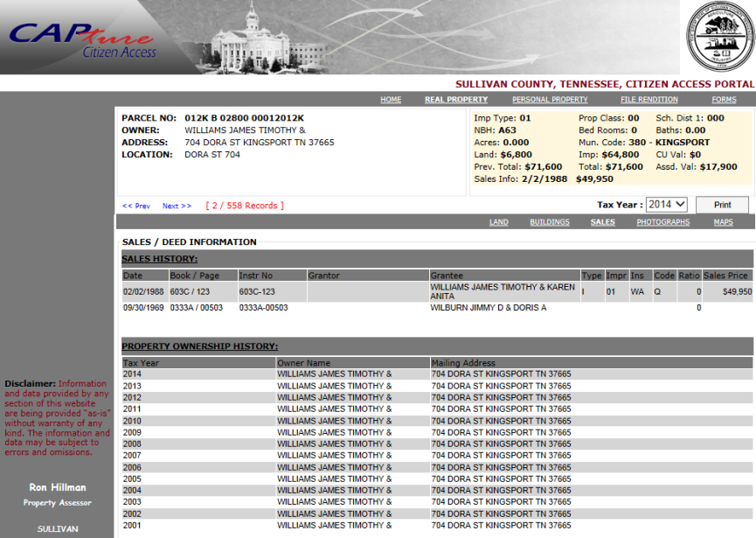
Task: Click Ron Hillman Property Assessor name
Action: click(58, 494)
